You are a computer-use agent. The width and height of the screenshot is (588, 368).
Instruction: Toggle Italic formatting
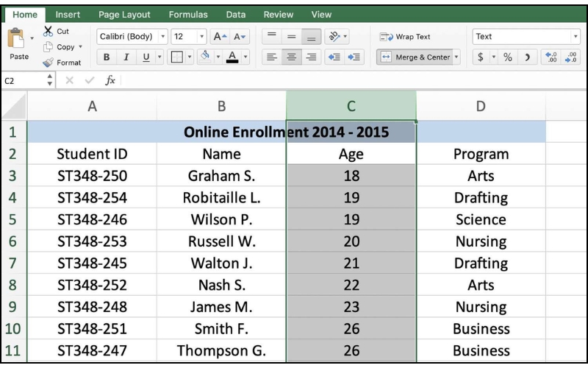pos(126,57)
